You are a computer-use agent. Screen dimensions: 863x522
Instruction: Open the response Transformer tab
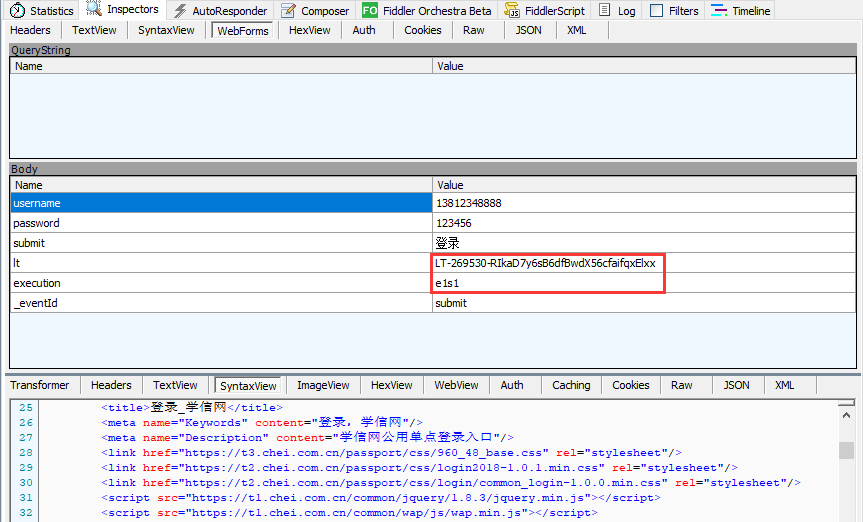click(x=40, y=385)
